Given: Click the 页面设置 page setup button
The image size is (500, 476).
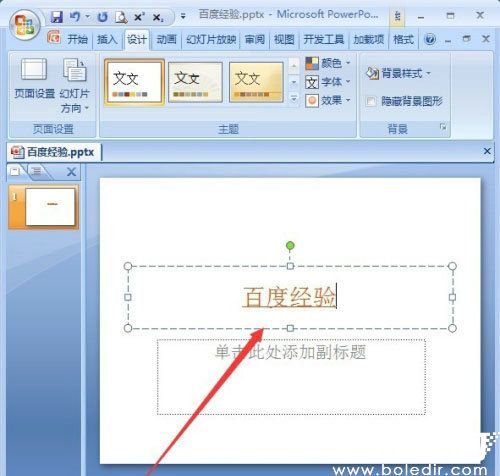Looking at the screenshot, I should pyautogui.click(x=34, y=78).
